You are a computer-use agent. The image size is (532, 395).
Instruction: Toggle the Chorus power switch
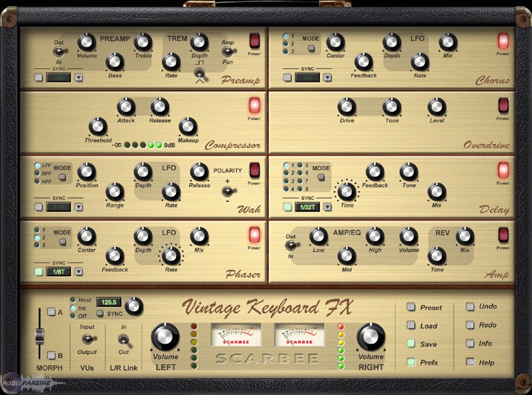[503, 41]
